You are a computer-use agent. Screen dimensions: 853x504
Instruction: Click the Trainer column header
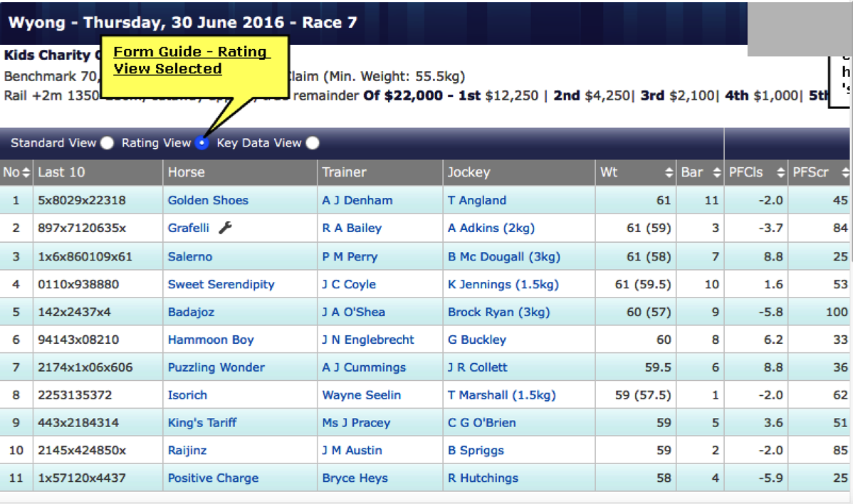click(345, 172)
